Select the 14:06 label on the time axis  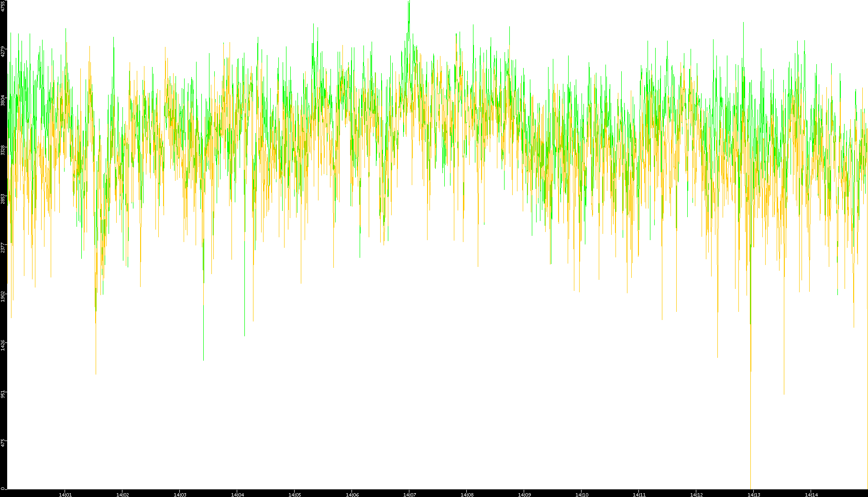tap(352, 495)
